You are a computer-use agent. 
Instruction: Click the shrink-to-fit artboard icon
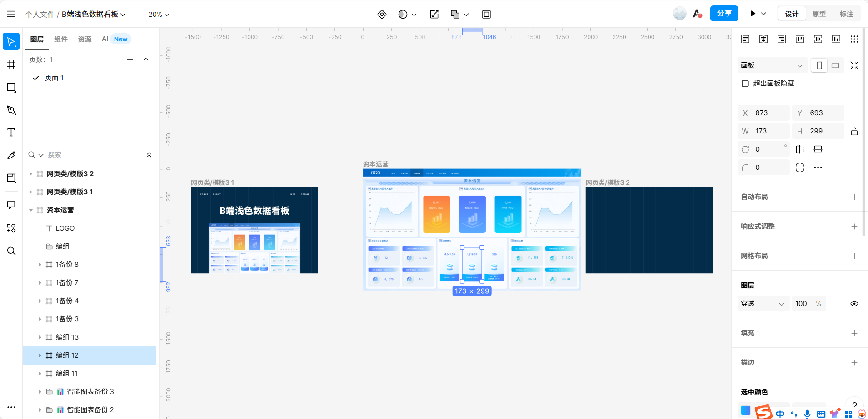[x=854, y=65]
